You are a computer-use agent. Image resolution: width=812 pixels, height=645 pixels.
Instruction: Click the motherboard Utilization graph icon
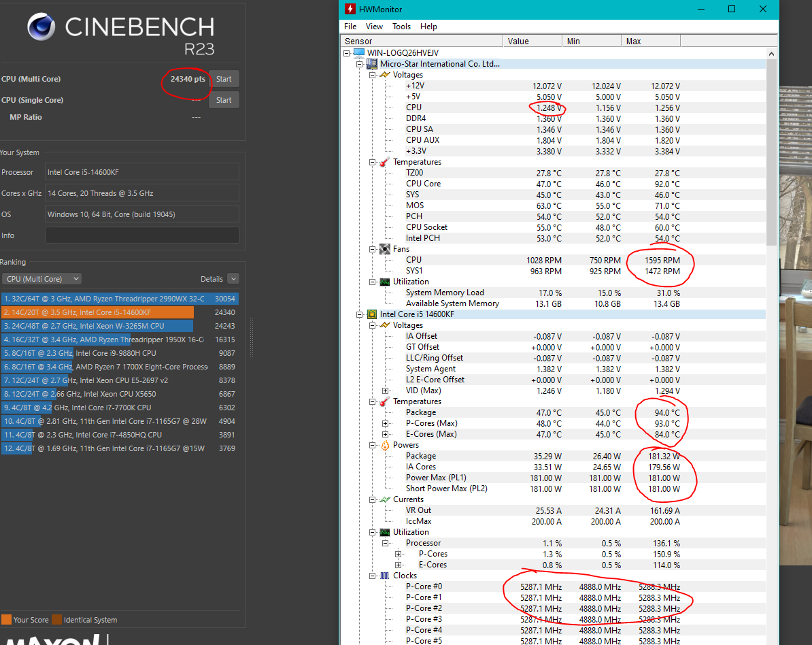coord(385,282)
